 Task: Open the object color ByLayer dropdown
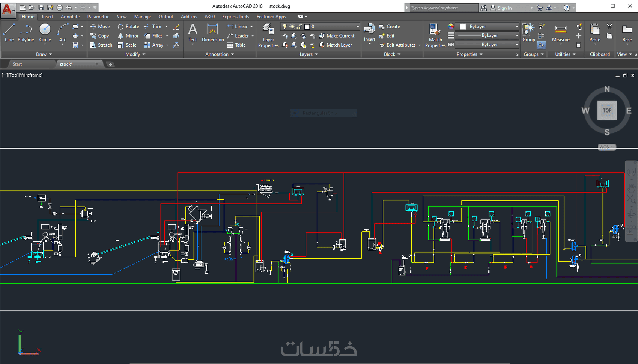[517, 27]
